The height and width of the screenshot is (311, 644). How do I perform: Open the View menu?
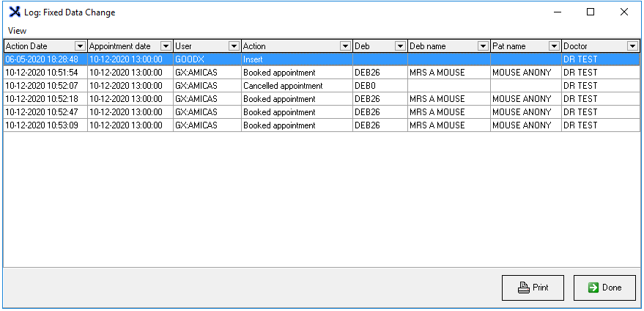pos(17,31)
